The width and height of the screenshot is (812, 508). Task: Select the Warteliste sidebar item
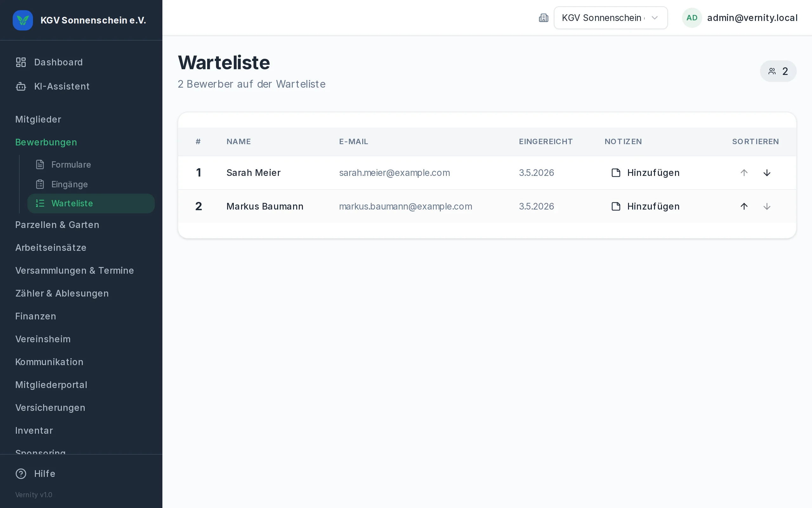(x=91, y=203)
